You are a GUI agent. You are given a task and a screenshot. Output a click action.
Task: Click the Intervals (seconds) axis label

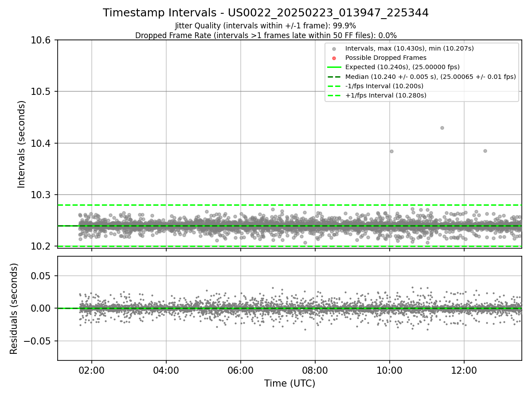pyautogui.click(x=22, y=144)
